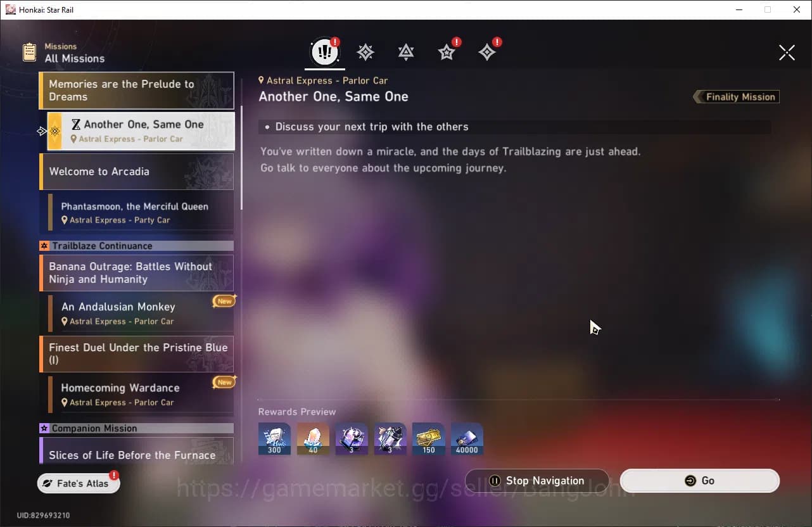
Task: Select Memories are the Prelude to Dreams mission
Action: [x=136, y=91]
